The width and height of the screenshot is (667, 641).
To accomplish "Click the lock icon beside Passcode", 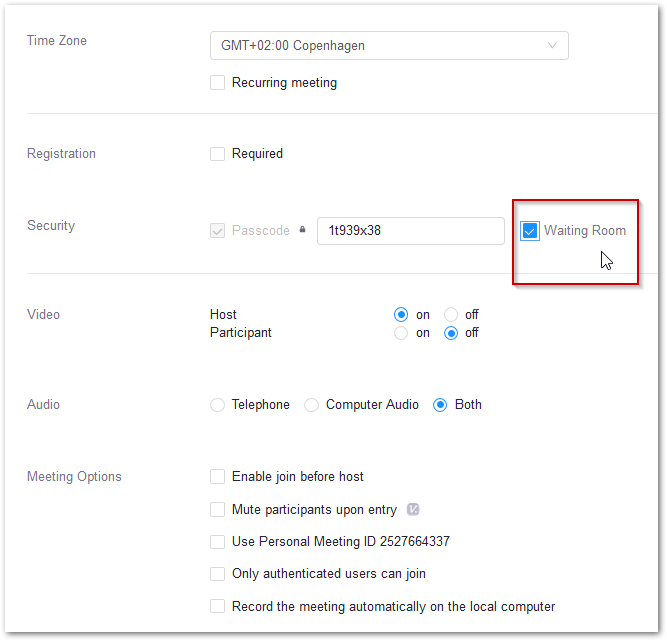I will tap(302, 230).
